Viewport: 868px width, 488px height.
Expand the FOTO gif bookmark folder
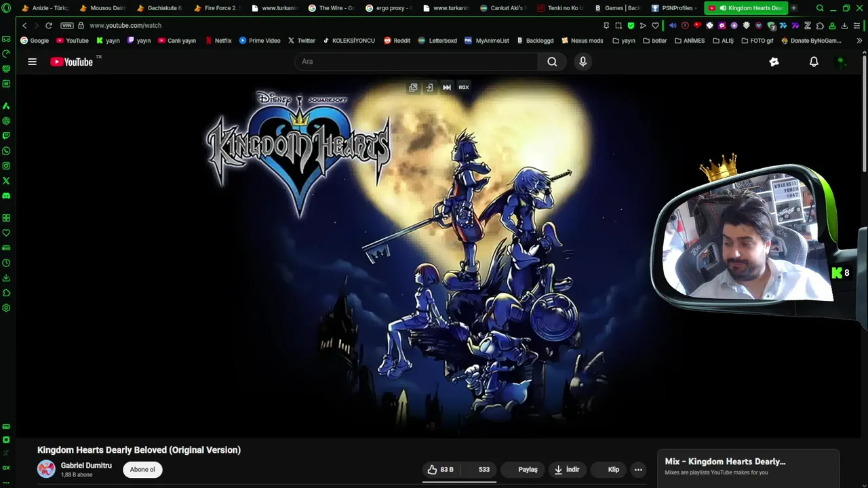tap(757, 41)
